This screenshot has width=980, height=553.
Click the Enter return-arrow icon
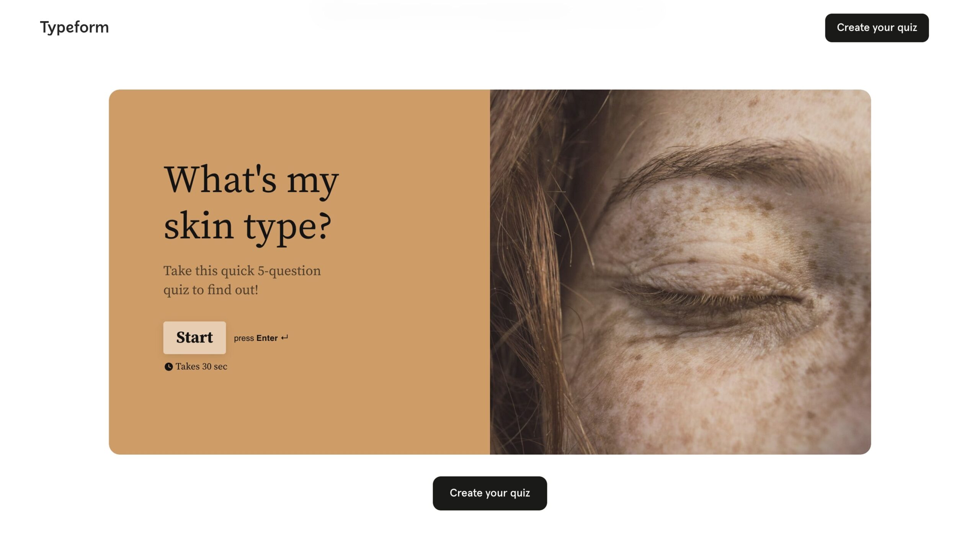284,337
